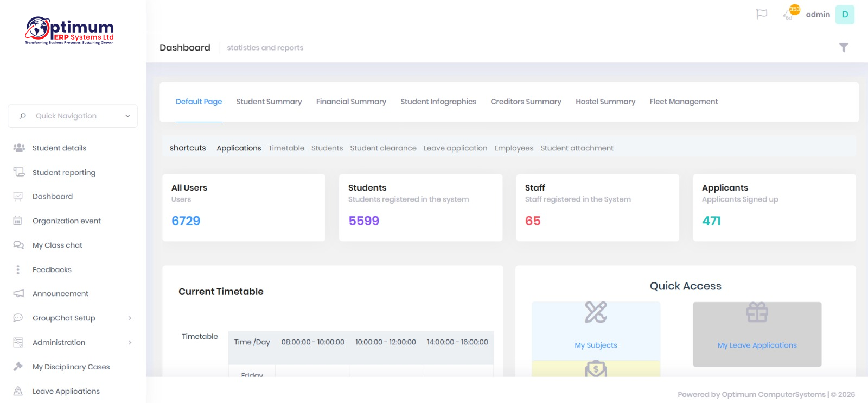Open the Financial Summary tab
Image resolution: width=868 pixels, height=403 pixels.
tap(351, 102)
